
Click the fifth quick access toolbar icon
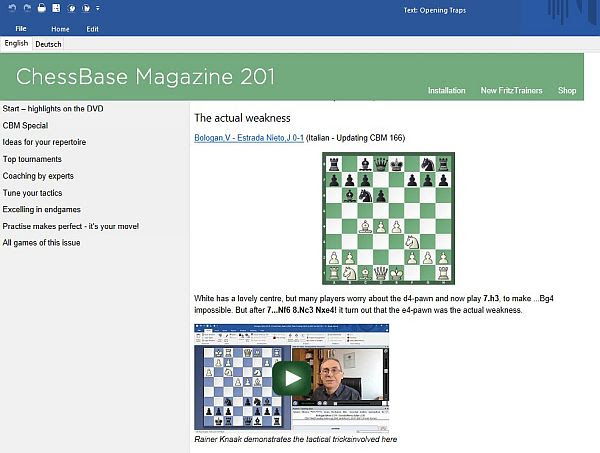pyautogui.click(x=73, y=8)
